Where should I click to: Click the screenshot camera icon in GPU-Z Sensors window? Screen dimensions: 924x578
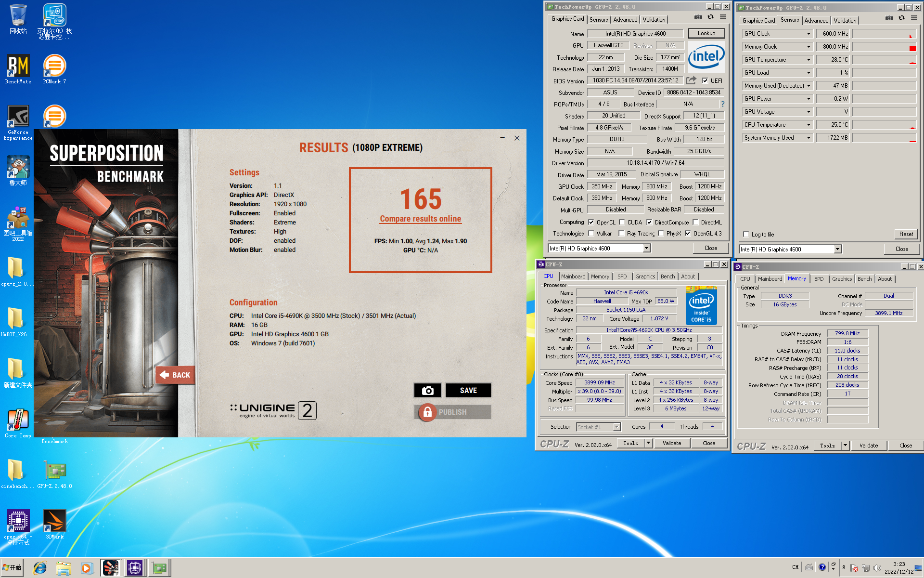coord(889,18)
